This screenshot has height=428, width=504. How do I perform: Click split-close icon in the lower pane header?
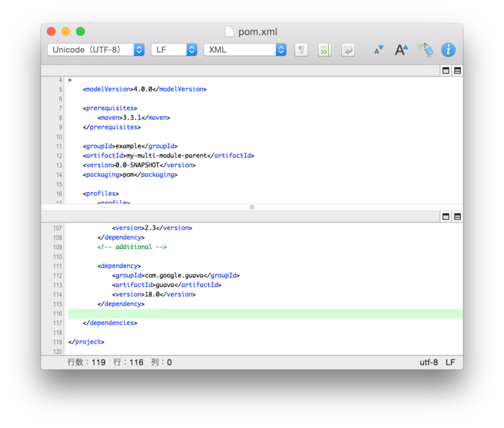coord(445,217)
